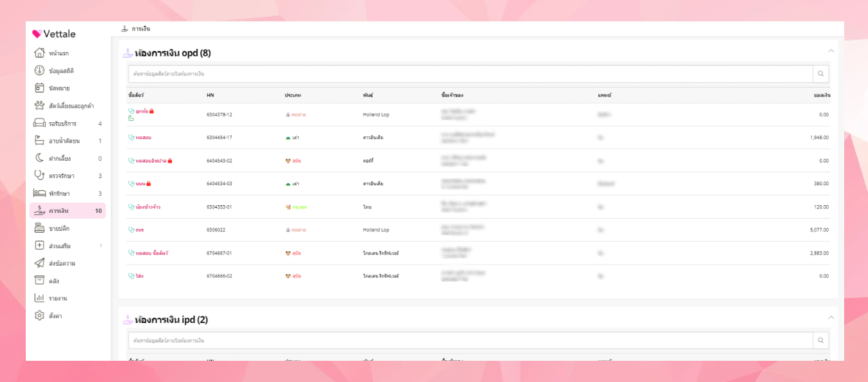Screen dimensions: 868x382
Task: Click ประเภท column header in opd table
Action: click(x=293, y=95)
